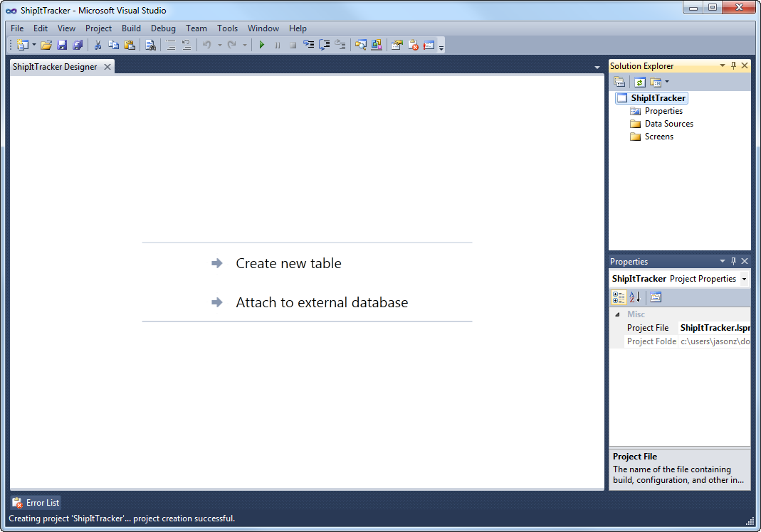Pin the Solution Explorer panel
The image size is (761, 532).
point(733,65)
